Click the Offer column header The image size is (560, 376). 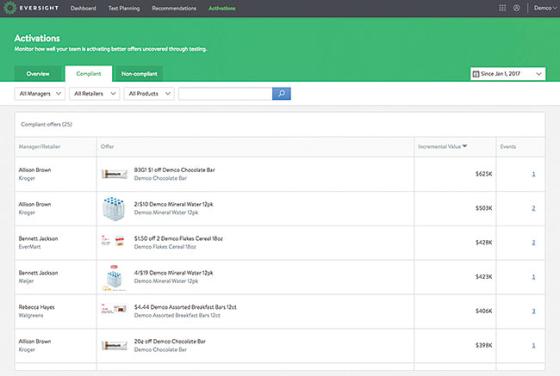(107, 146)
